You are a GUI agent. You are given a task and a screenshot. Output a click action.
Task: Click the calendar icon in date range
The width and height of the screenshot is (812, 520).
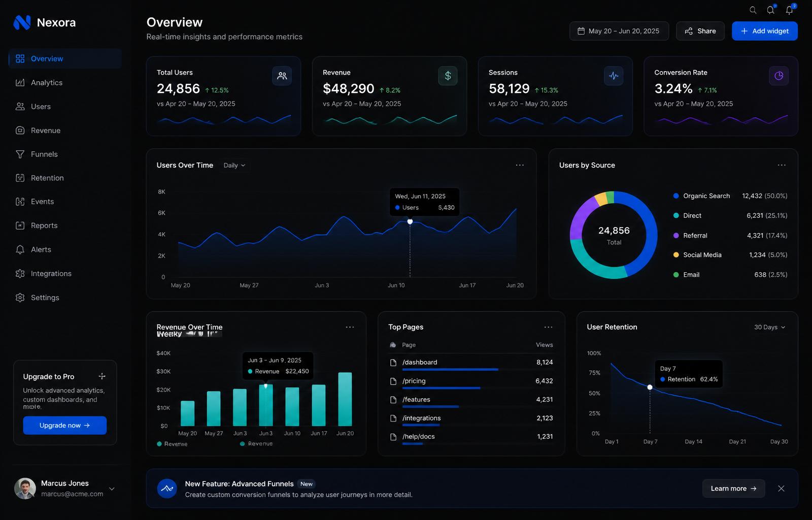[x=581, y=31]
